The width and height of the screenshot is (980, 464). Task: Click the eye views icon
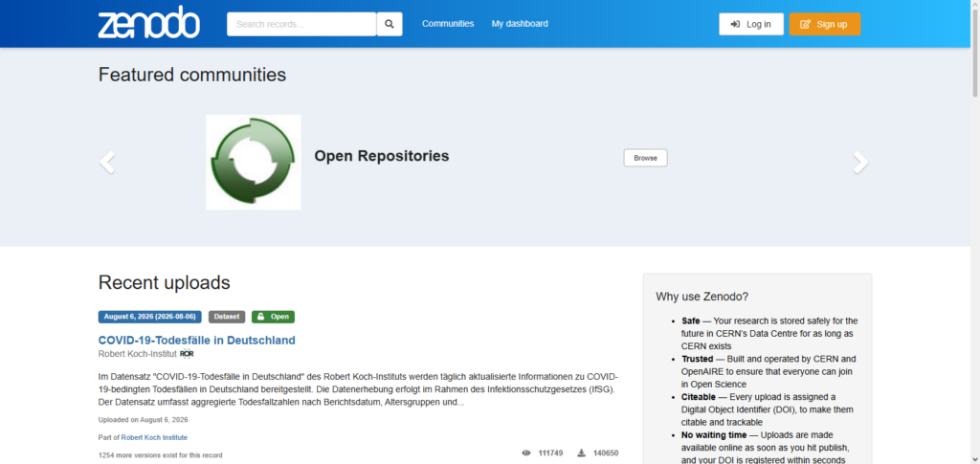click(526, 453)
